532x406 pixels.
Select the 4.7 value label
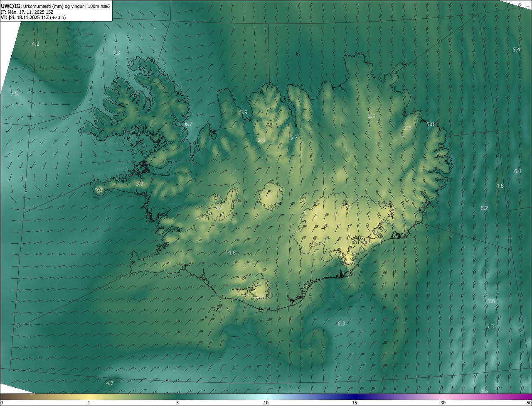(x=110, y=383)
